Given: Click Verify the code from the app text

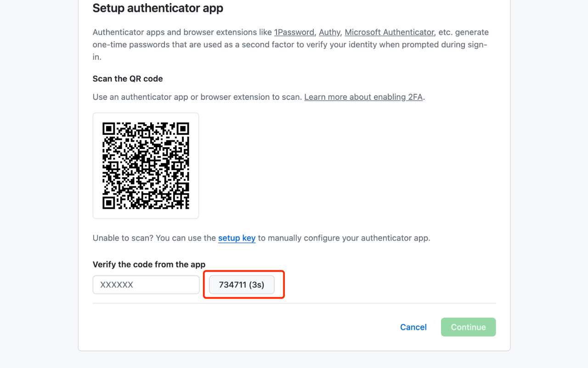Looking at the screenshot, I should [x=149, y=264].
